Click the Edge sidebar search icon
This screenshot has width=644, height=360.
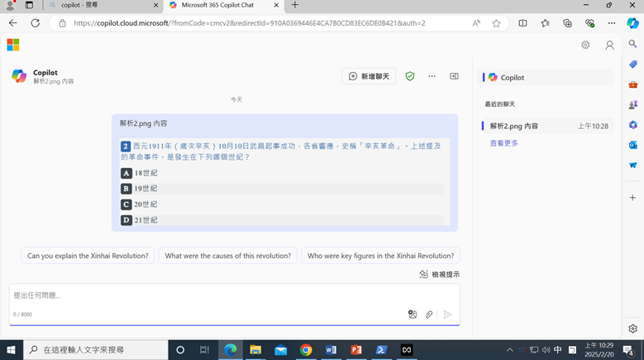(x=632, y=44)
